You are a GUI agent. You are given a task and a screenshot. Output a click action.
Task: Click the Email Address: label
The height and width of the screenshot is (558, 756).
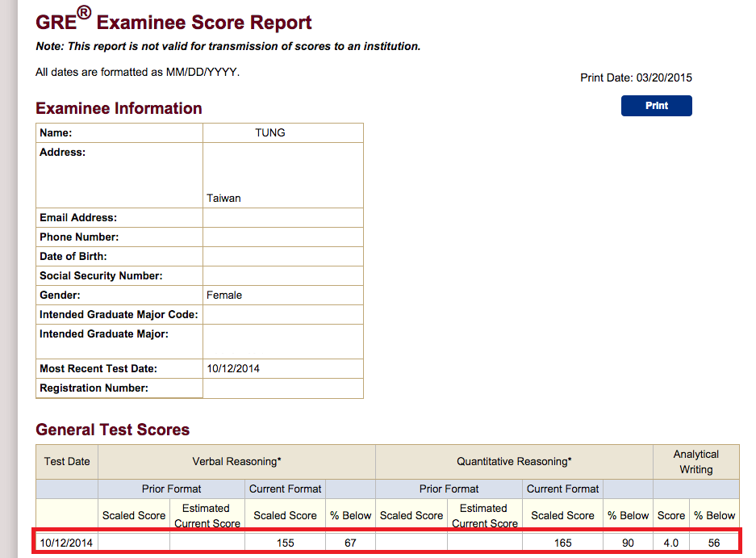78,218
